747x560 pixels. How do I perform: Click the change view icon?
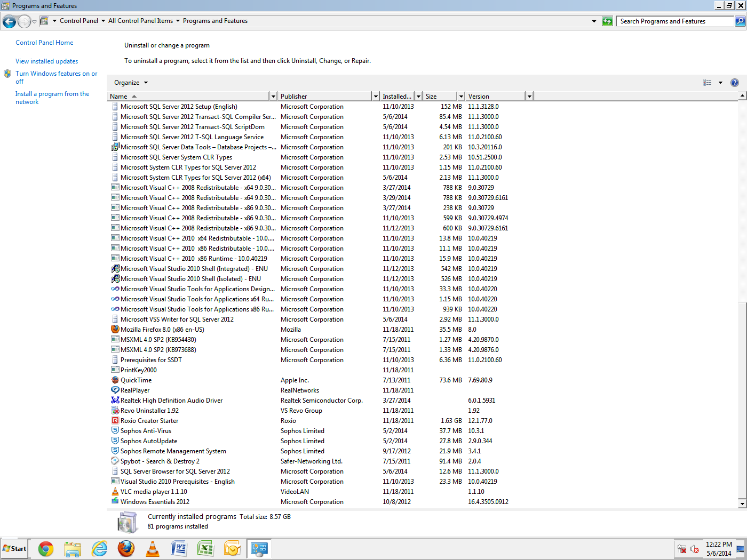coord(708,83)
